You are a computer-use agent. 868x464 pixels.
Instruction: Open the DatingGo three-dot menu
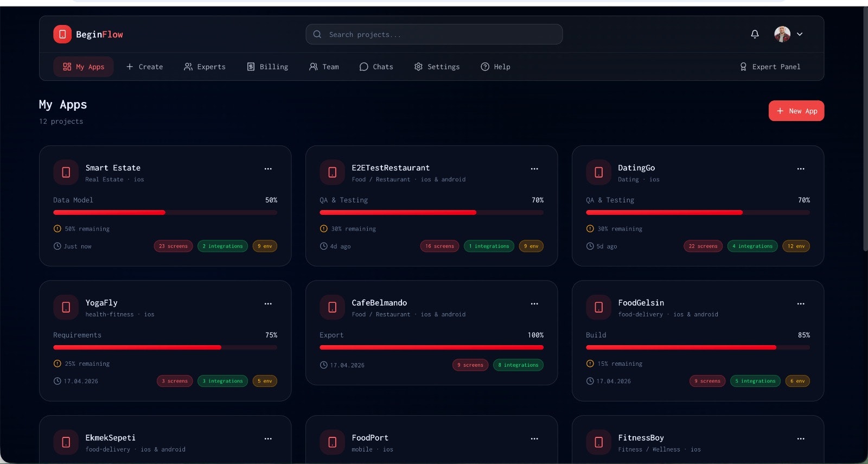click(801, 169)
